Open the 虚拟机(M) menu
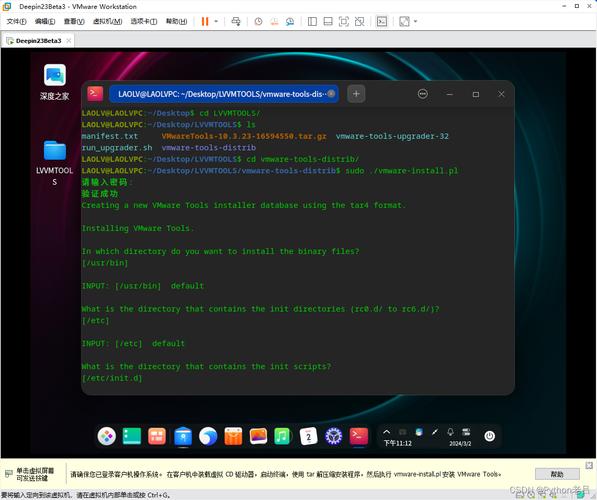The image size is (597, 500). click(107, 21)
